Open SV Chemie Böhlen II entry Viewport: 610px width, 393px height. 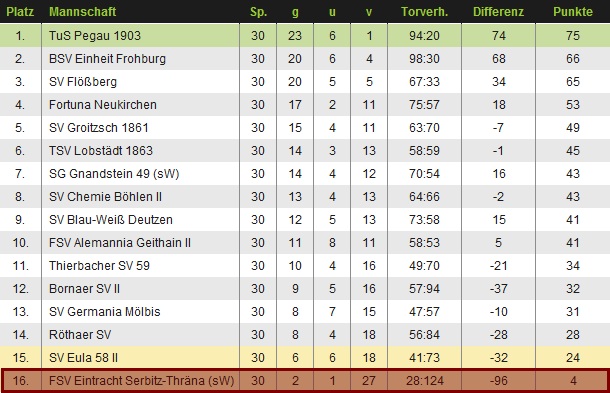105,196
